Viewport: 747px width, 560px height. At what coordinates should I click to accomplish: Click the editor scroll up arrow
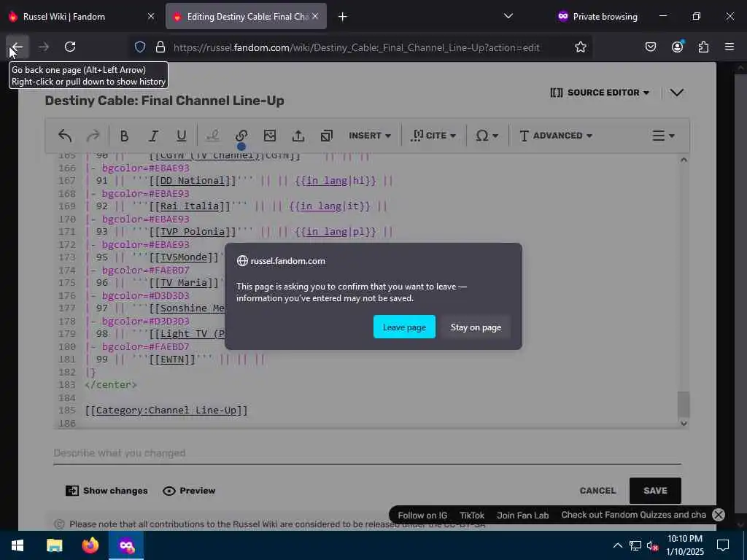(x=683, y=160)
